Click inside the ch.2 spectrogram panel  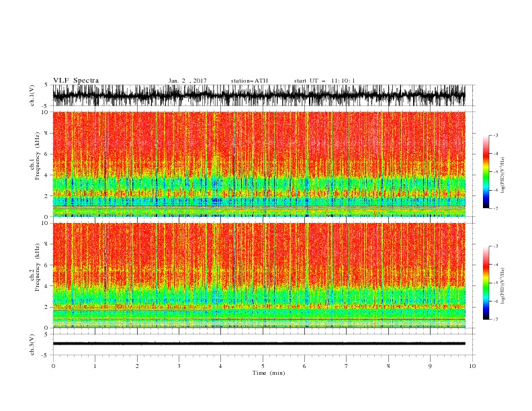[259, 275]
